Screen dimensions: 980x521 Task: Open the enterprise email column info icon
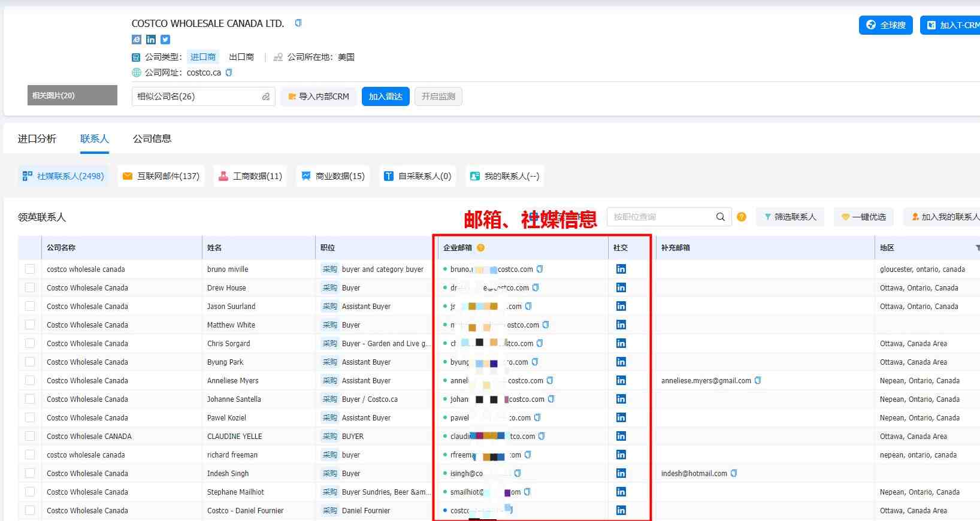point(480,248)
